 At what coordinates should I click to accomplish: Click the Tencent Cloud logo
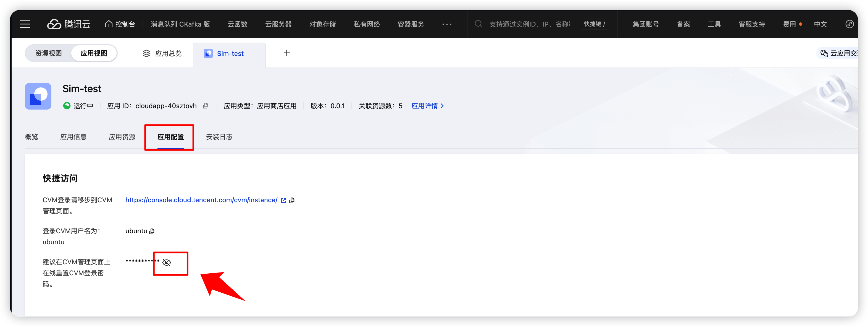click(69, 24)
